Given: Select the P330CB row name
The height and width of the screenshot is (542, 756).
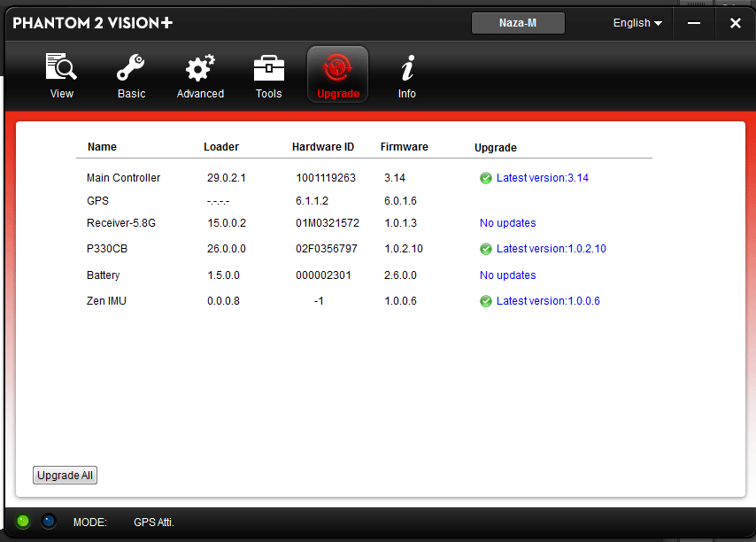Looking at the screenshot, I should [107, 249].
